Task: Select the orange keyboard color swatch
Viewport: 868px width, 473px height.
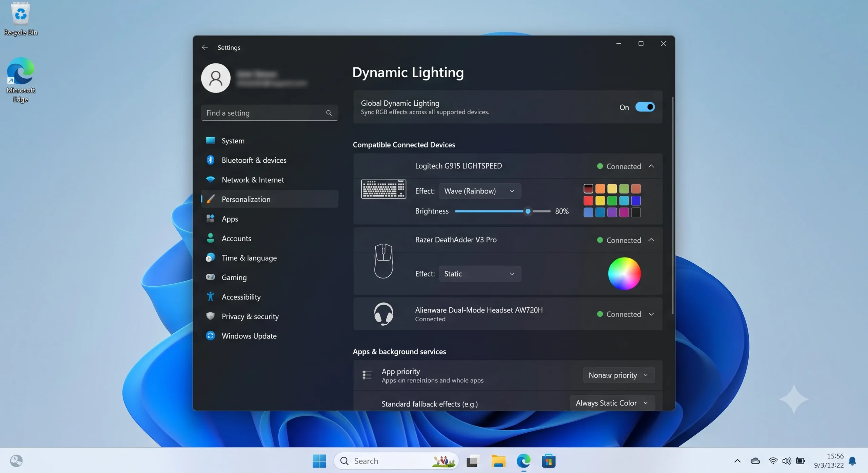Action: [600, 188]
